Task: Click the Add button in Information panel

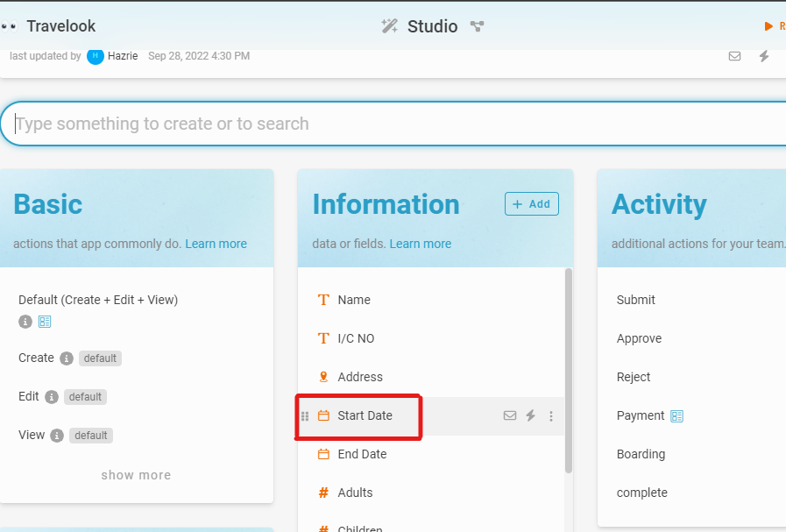Action: 531,203
